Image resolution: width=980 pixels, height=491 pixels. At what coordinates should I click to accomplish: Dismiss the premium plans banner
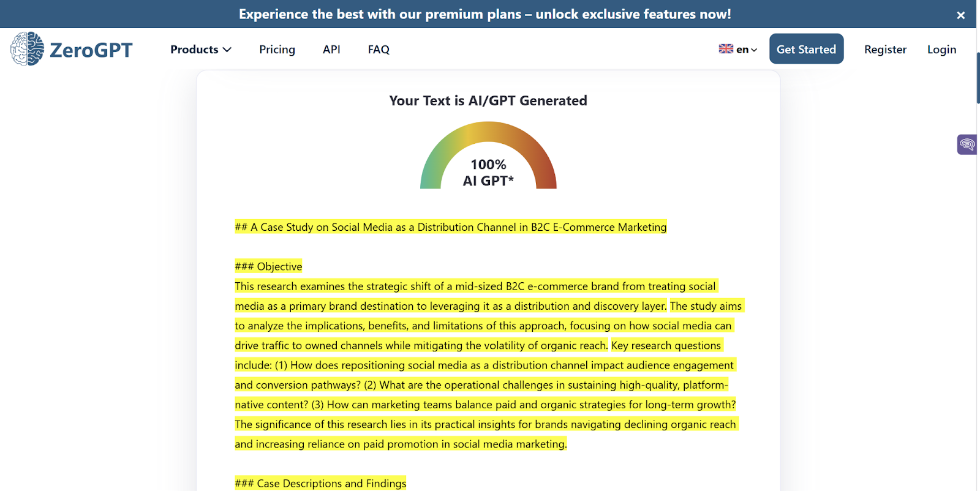960,15
